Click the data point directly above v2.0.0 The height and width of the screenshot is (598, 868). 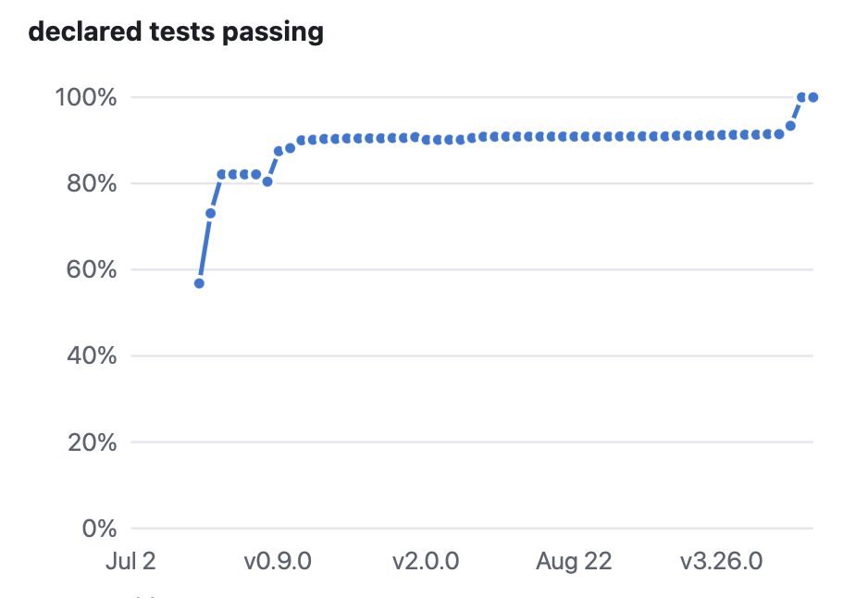pos(427,140)
